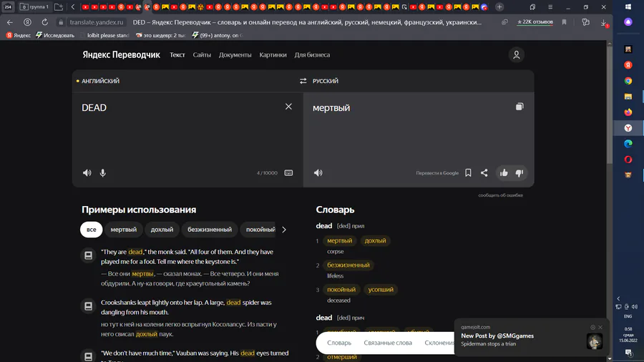The height and width of the screenshot is (362, 644).
Task: Swap translation languages with arrows icon
Action: 303,81
